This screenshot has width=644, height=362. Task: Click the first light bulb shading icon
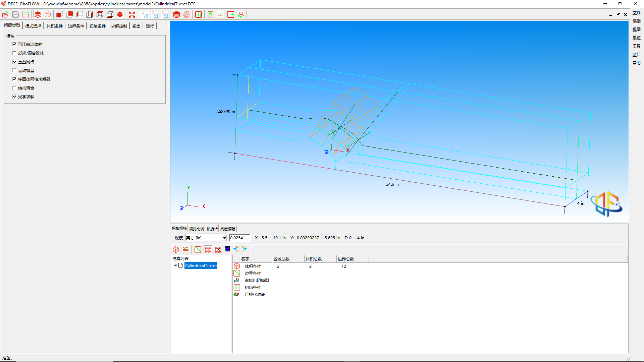[145, 14]
